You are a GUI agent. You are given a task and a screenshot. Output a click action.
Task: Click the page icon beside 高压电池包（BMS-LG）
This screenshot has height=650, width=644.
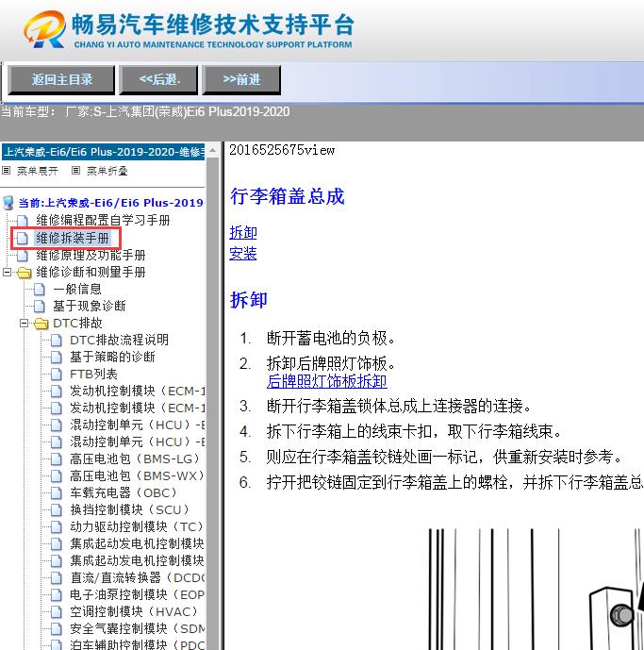click(x=57, y=458)
